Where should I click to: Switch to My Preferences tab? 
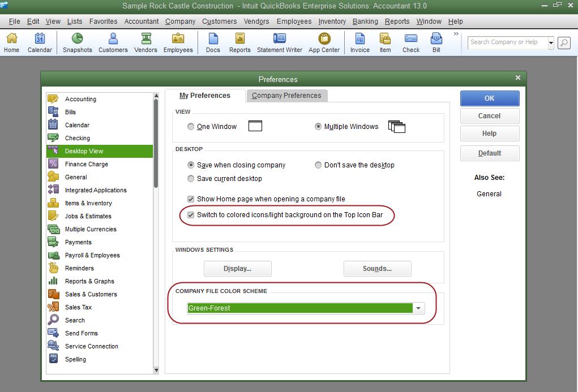[205, 96]
